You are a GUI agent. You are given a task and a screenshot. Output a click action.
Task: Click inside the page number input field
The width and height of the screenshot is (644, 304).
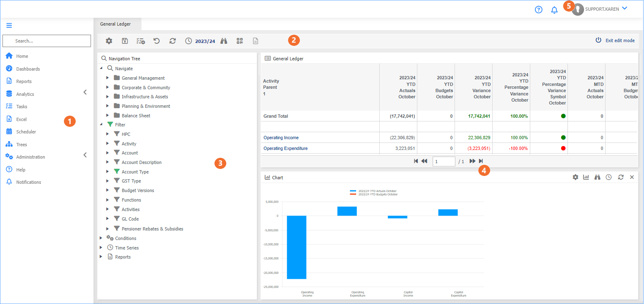tap(443, 161)
